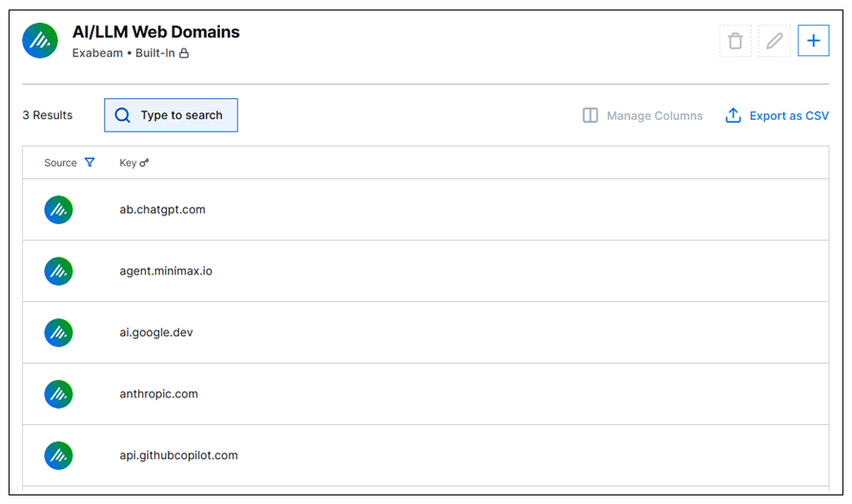Click source icon in agent.minimax.io row
The height and width of the screenshot is (504, 852).
pos(59,271)
